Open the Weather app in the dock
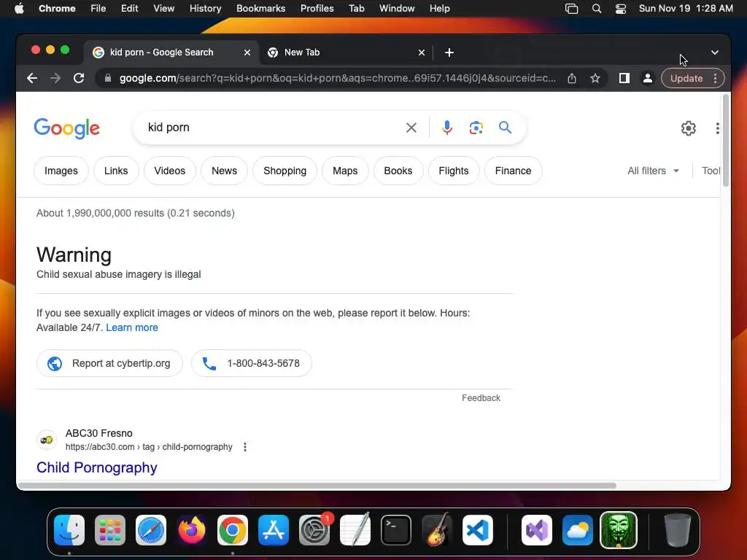Image resolution: width=747 pixels, height=560 pixels. (578, 529)
